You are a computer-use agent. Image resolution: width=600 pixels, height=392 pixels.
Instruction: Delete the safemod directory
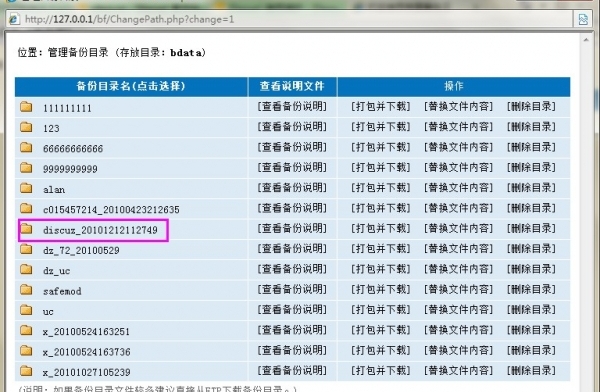coord(531,289)
